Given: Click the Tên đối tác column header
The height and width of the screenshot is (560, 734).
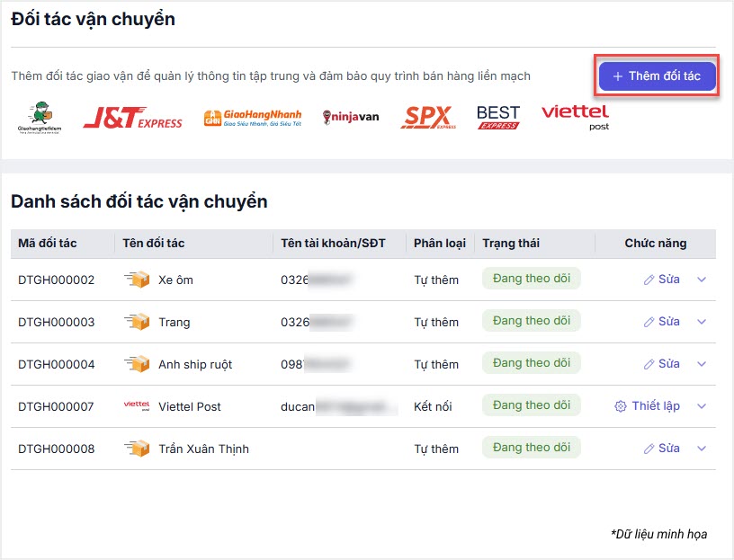Looking at the screenshot, I should pos(154,244).
